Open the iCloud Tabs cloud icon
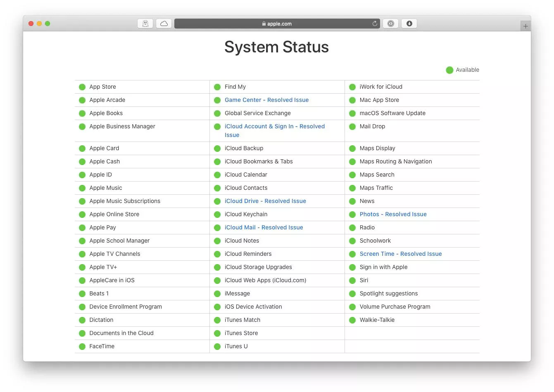Viewport: 554px width, 392px height. coord(164,24)
